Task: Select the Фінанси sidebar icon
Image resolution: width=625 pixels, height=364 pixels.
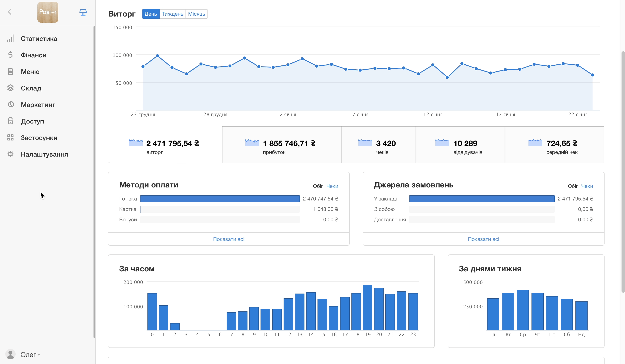Action: [11, 55]
